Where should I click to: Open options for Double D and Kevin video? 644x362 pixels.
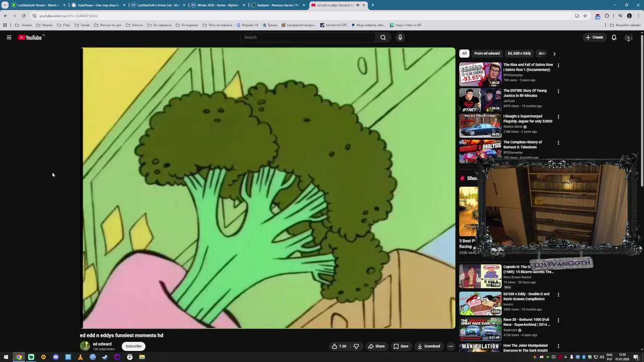pyautogui.click(x=558, y=295)
